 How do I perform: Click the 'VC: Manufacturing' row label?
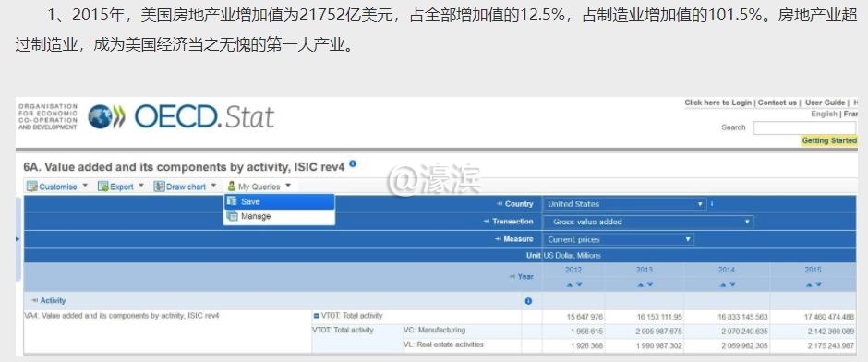coord(435,330)
